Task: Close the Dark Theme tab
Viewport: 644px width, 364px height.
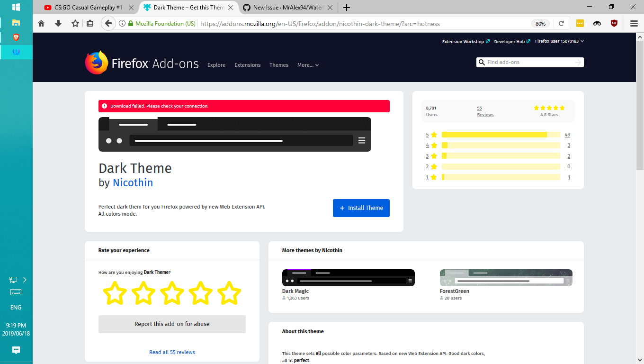Action: (x=231, y=8)
